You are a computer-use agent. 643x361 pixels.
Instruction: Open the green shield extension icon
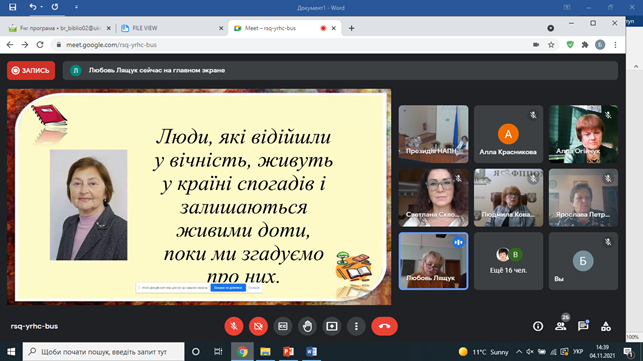[x=570, y=45]
